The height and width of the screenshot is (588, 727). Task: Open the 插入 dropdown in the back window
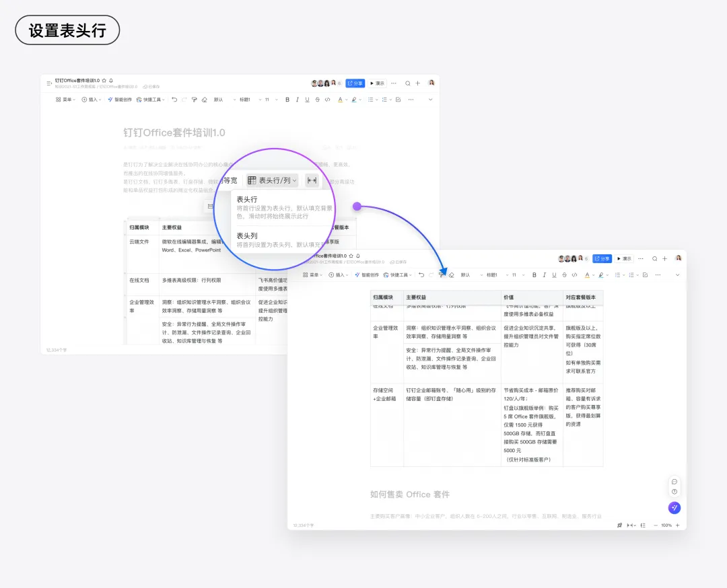[92, 100]
